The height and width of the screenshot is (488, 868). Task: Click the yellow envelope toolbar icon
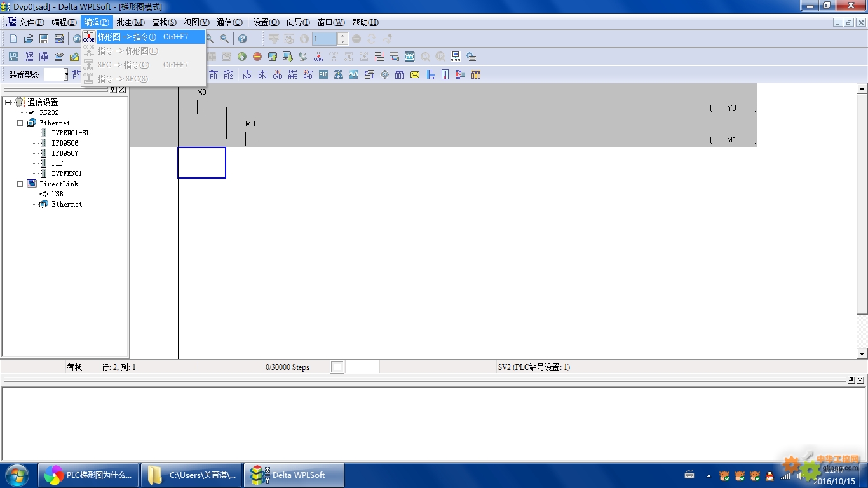415,74
